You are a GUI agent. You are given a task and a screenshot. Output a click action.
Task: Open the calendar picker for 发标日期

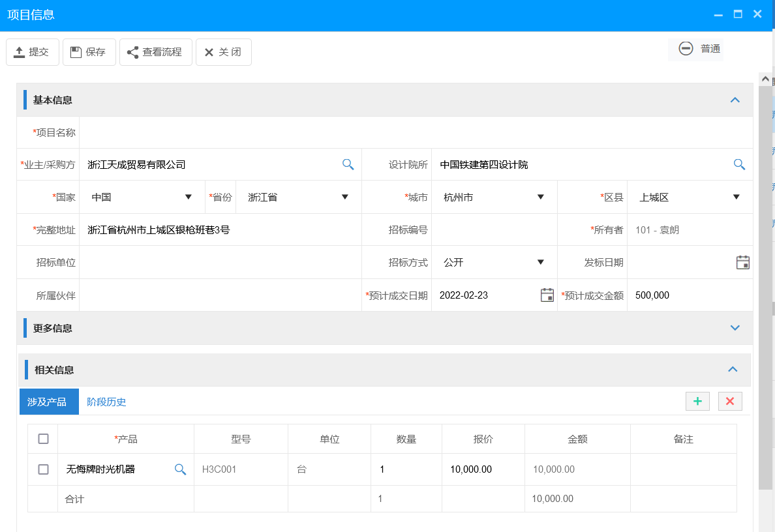pyautogui.click(x=742, y=263)
